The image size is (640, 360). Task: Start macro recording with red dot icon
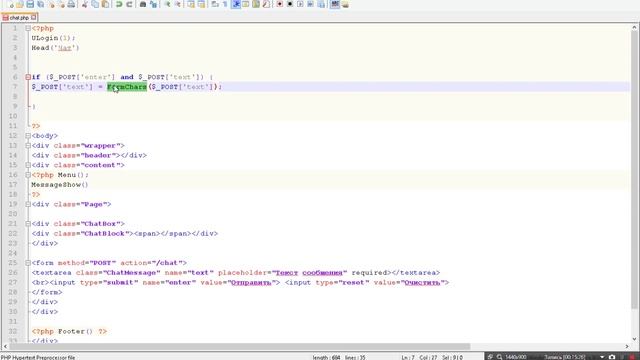[280, 4]
